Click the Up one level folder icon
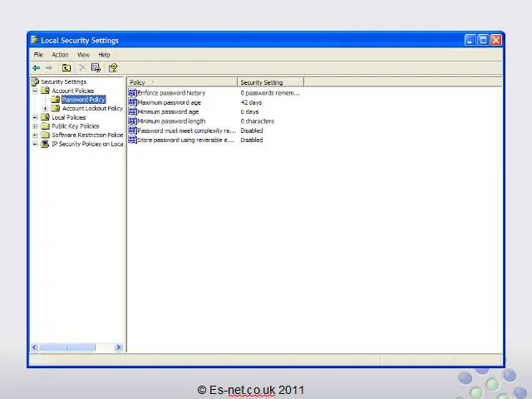532x399 pixels. click(66, 68)
